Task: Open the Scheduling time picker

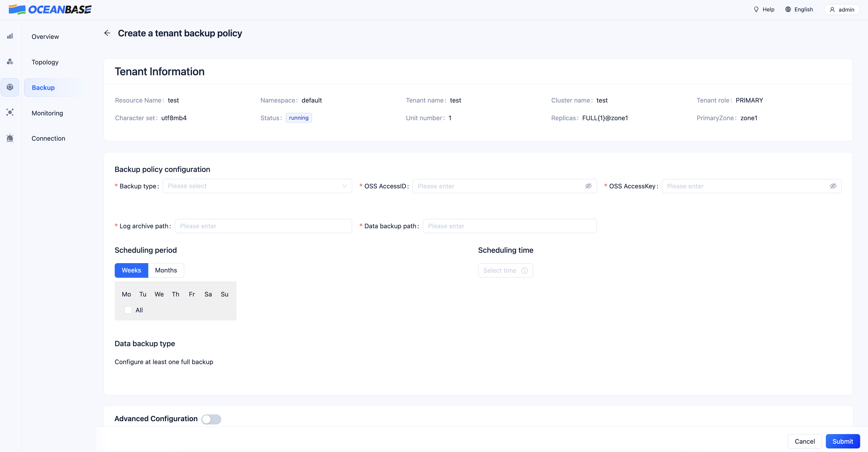Action: (505, 270)
